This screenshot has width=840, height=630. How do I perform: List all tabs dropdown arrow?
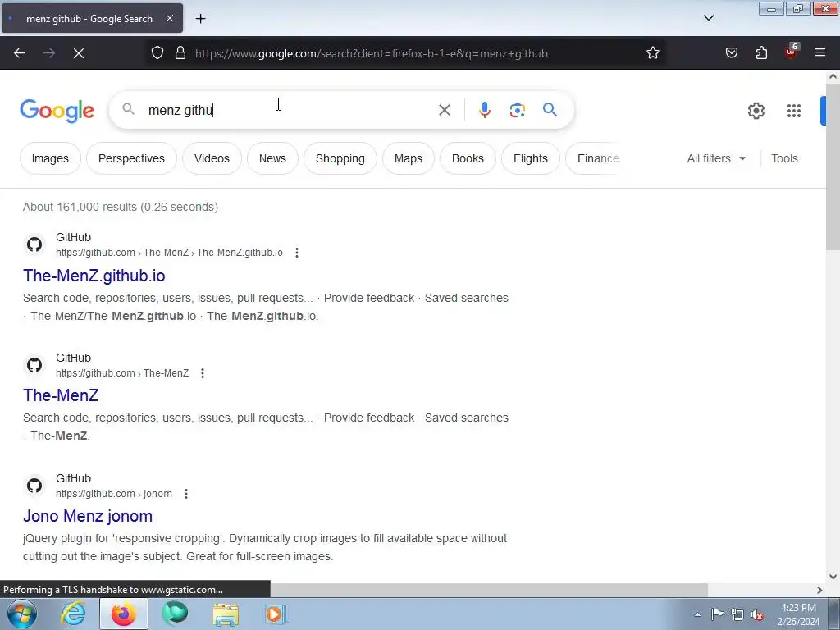click(x=708, y=18)
